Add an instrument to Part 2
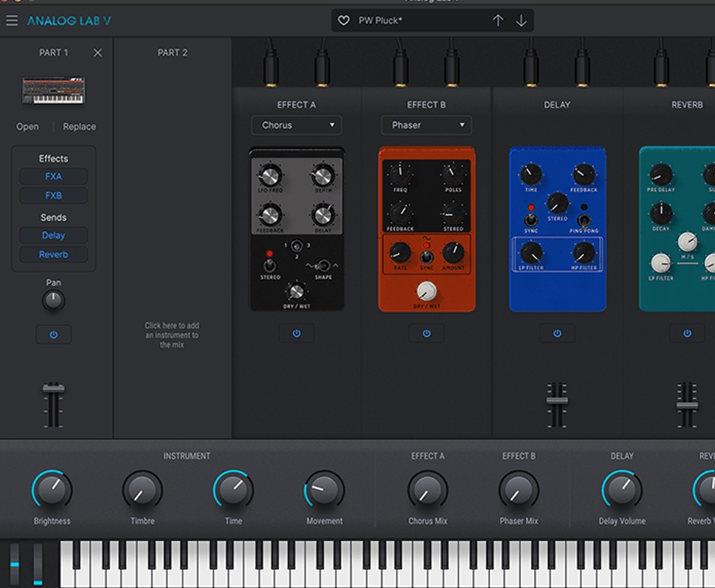This screenshot has height=588, width=715. pos(172,335)
